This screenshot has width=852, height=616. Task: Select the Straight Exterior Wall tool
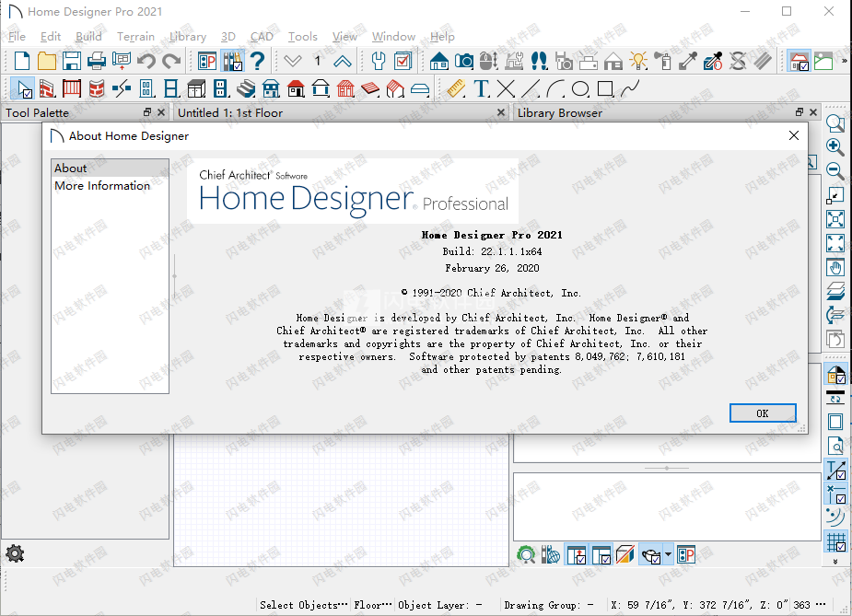(47, 88)
